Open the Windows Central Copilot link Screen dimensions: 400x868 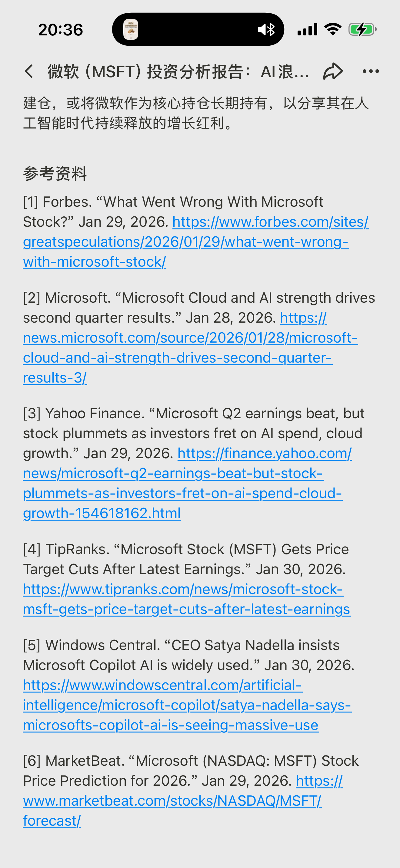[187, 705]
